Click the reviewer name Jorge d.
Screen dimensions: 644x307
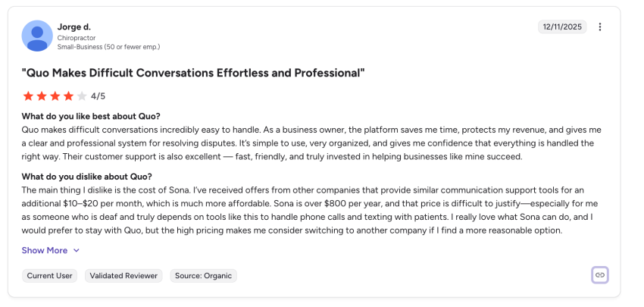(74, 27)
